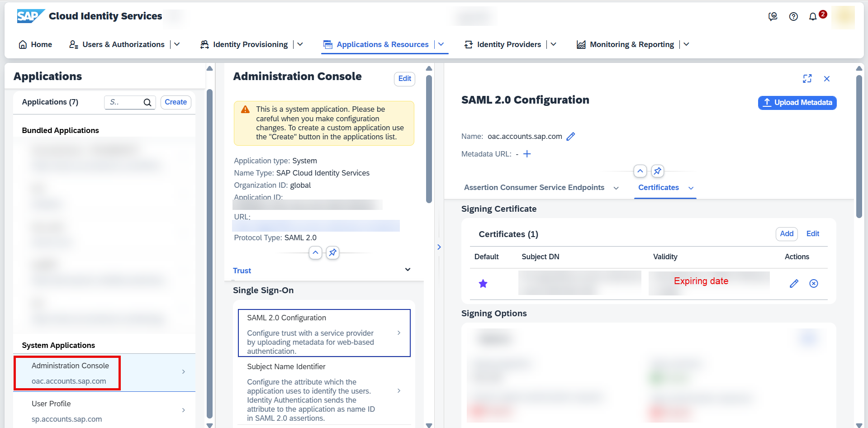Image resolution: width=868 pixels, height=428 pixels.
Task: Open Monitoring & Reporting menu item
Action: 626,44
